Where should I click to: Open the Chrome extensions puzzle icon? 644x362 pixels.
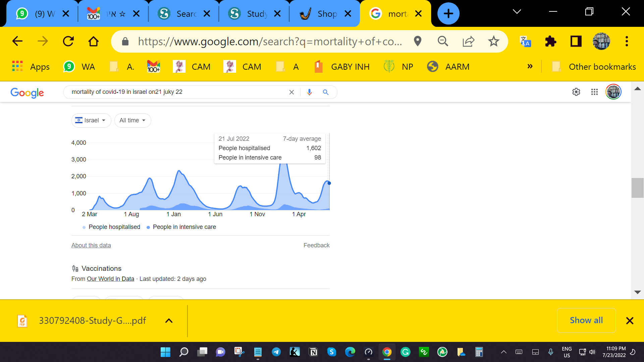[x=550, y=42]
